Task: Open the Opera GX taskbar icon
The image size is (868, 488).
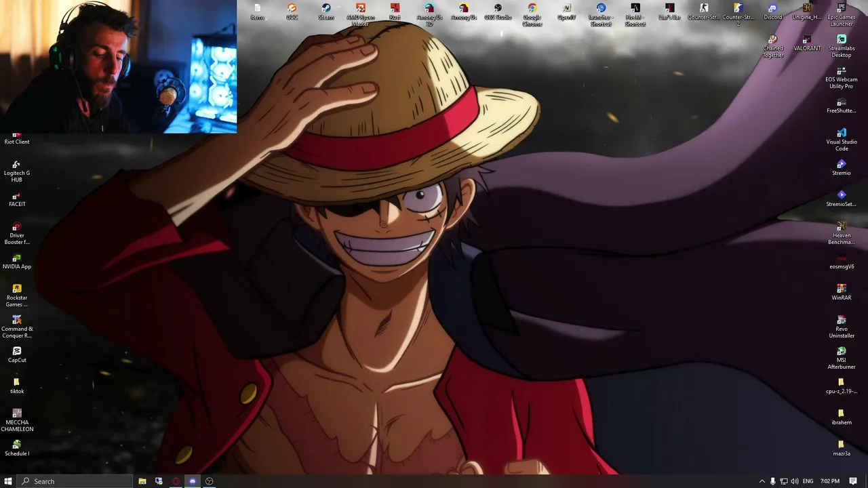Action: (176, 481)
